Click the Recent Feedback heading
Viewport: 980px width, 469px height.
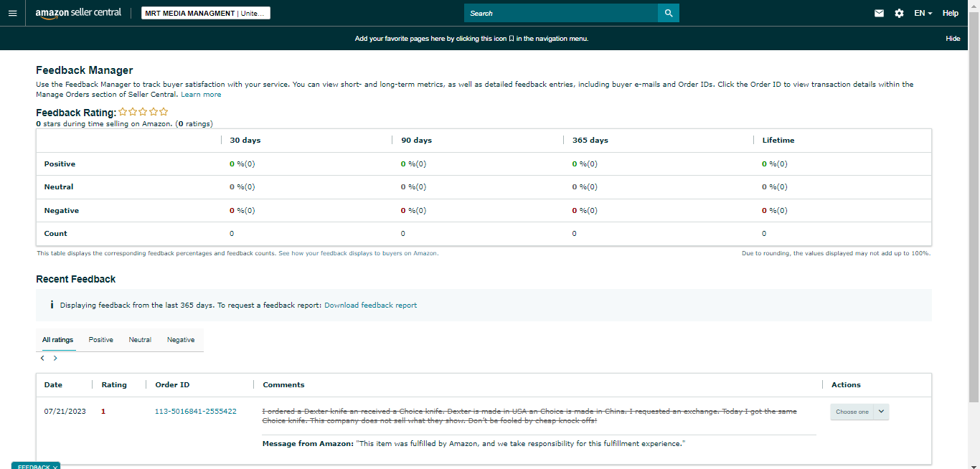tap(76, 279)
